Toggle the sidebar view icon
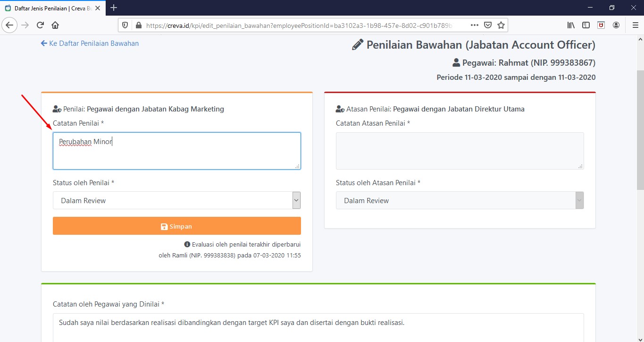This screenshot has width=644, height=342. tap(586, 25)
